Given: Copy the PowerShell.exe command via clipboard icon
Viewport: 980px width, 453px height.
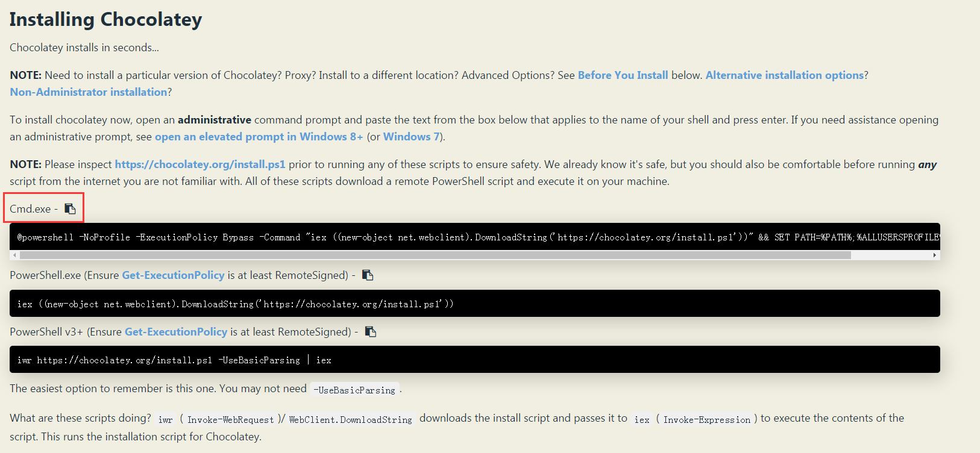Looking at the screenshot, I should [x=368, y=275].
